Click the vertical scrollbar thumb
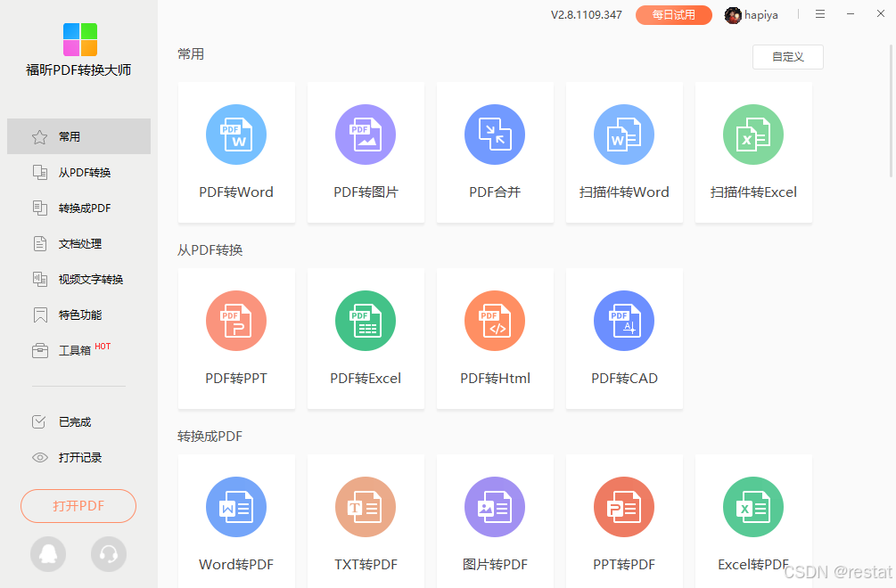This screenshot has height=588, width=896. [x=891, y=111]
